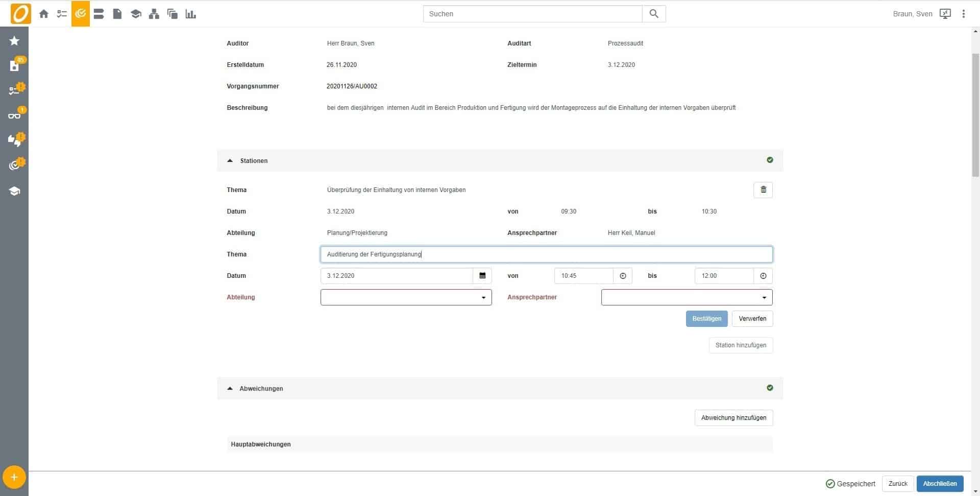The image size is (980, 496).
Task: Open the graduation cap training module
Action: pyautogui.click(x=136, y=14)
